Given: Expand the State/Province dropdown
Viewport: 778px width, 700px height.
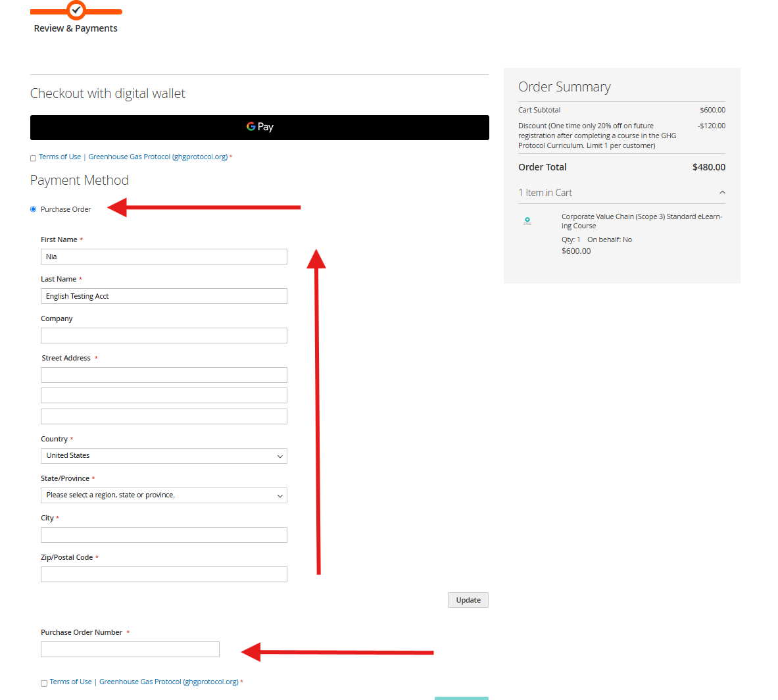Looking at the screenshot, I should pos(164,495).
